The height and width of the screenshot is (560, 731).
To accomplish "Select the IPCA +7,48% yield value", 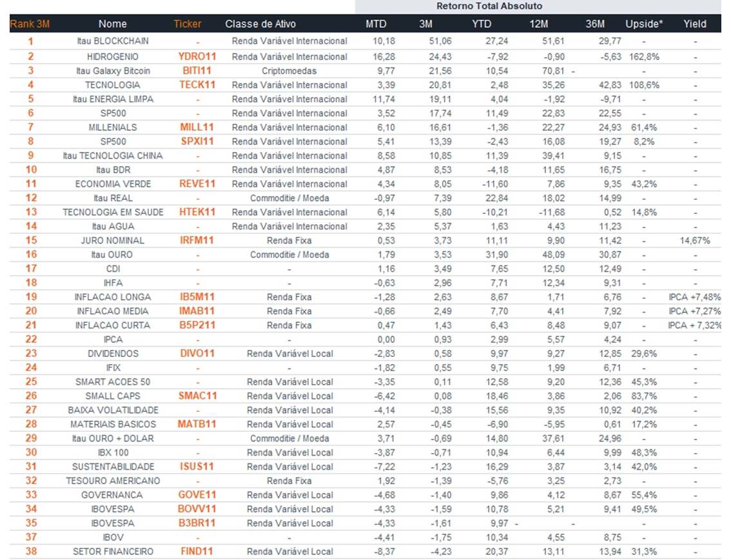I will [695, 297].
